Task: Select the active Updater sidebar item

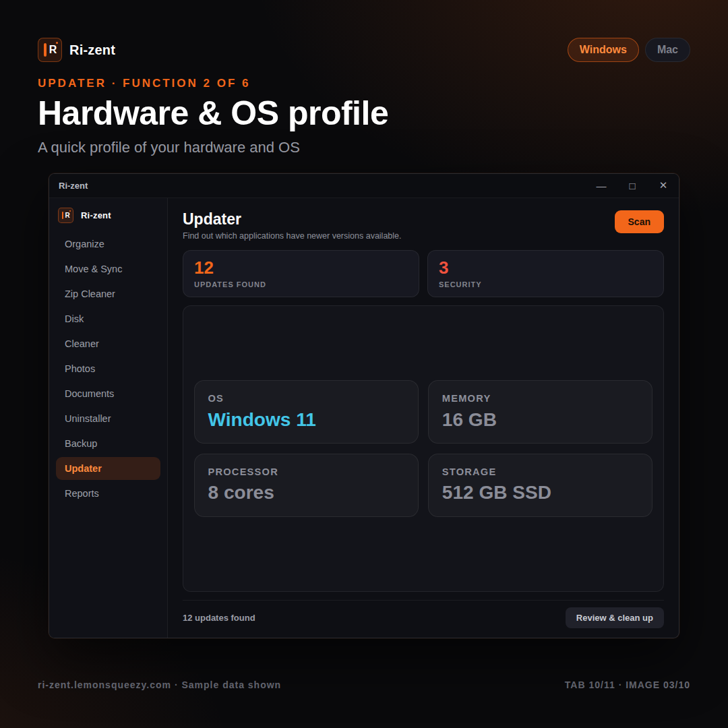Action: pos(108,468)
